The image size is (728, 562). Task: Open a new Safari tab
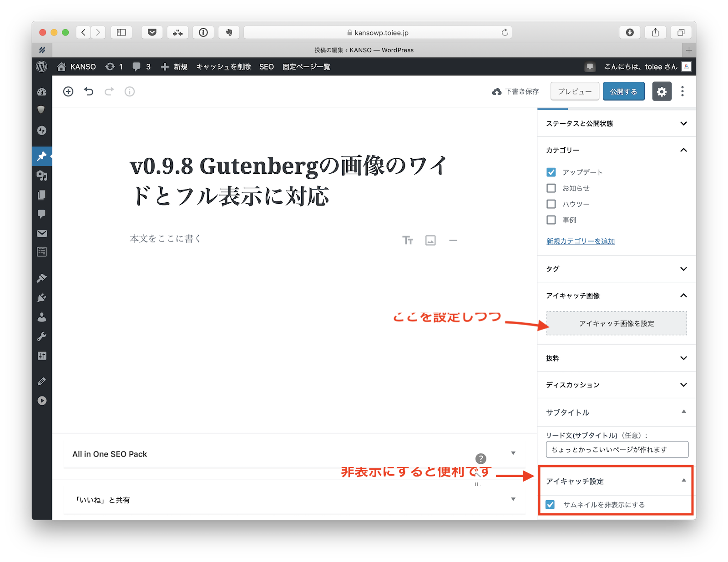click(x=689, y=50)
